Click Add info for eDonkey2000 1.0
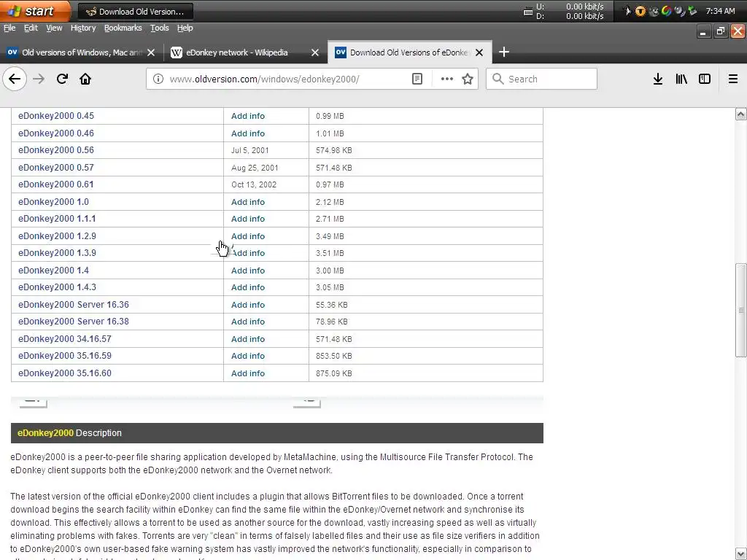This screenshot has height=560, width=747. (x=248, y=202)
